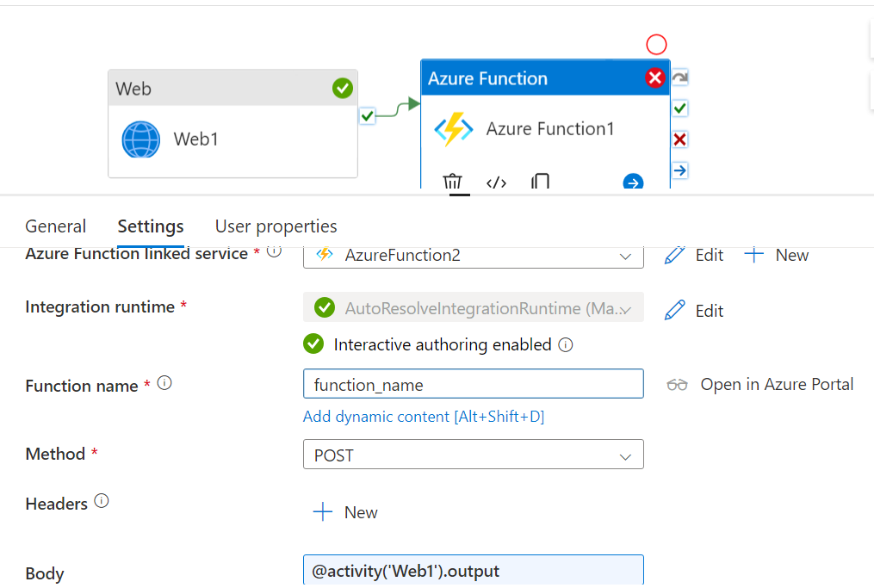Show info tooltip for Headers
Image resolution: width=874 pixels, height=588 pixels.
(x=102, y=501)
